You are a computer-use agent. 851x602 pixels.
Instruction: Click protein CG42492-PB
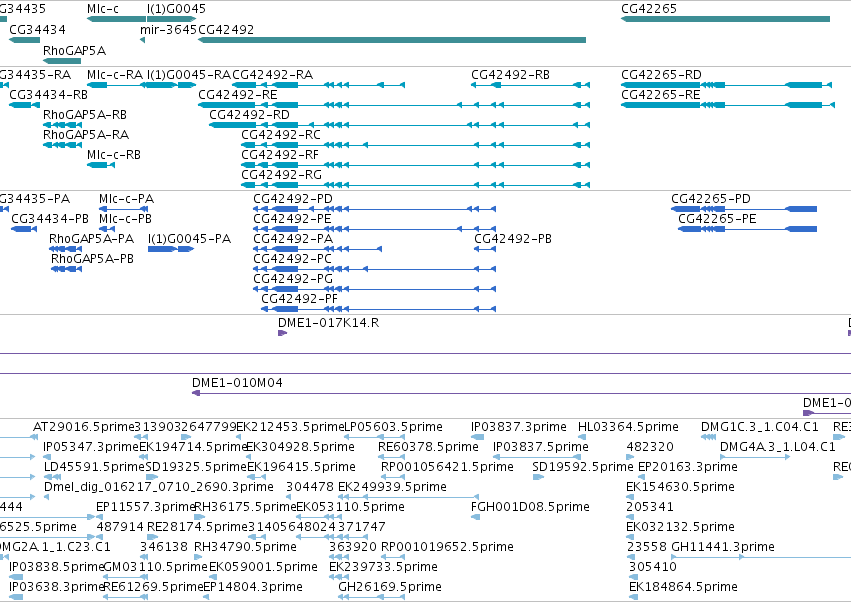click(x=485, y=249)
